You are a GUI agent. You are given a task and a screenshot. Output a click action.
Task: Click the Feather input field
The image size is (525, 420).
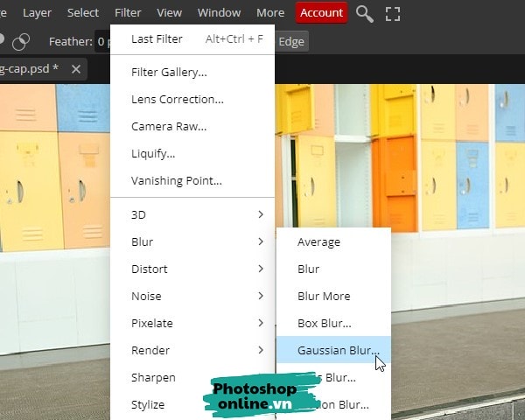click(x=103, y=41)
